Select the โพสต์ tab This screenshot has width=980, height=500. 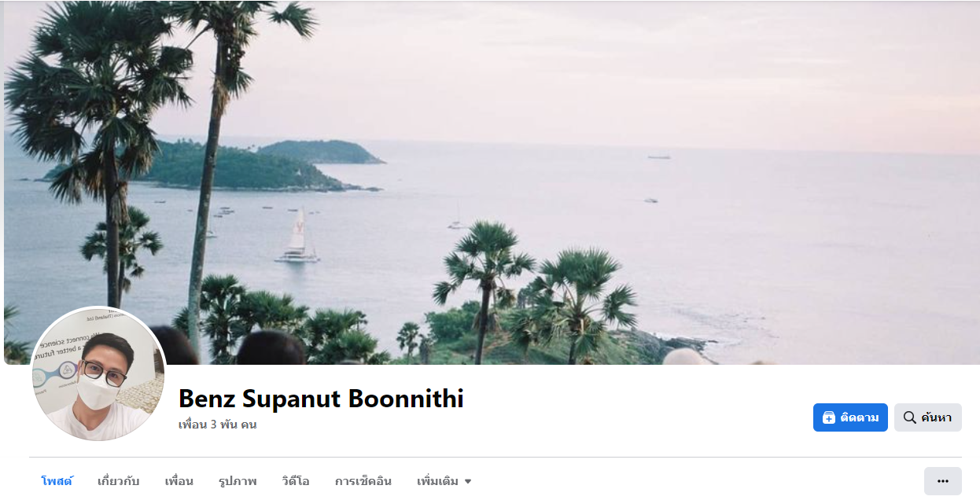(57, 481)
